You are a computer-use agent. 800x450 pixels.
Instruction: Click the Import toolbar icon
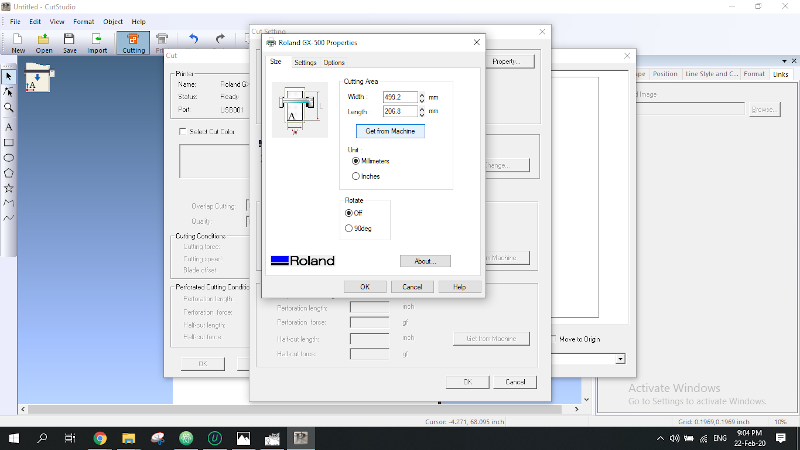[97, 43]
